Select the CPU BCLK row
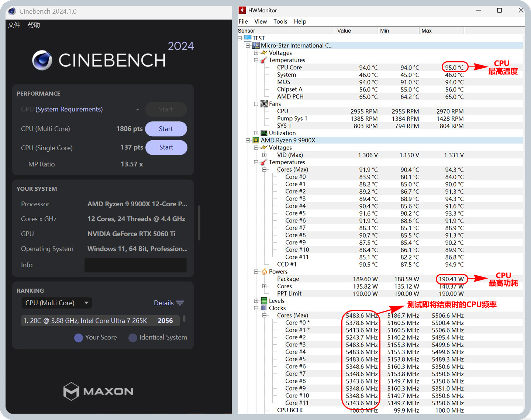 (380, 410)
